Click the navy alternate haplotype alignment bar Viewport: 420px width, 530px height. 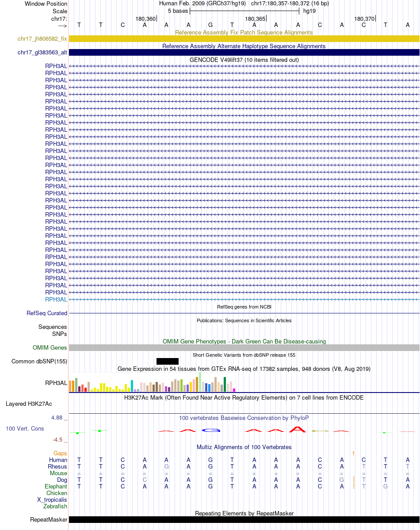tap(244, 53)
